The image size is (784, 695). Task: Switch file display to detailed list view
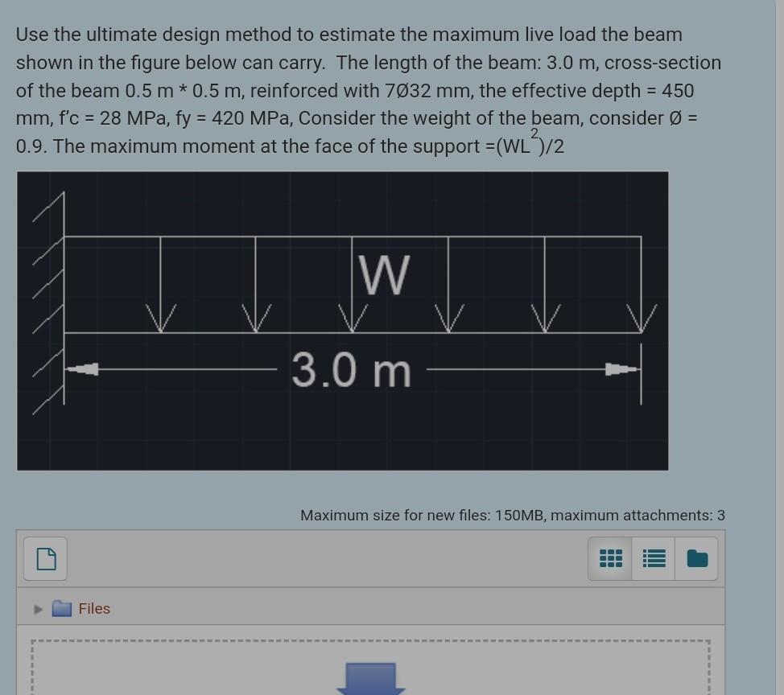click(653, 558)
